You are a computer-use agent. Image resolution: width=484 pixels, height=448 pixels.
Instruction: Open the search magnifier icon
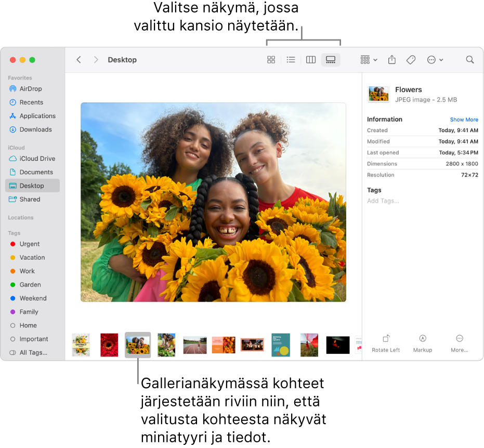click(x=470, y=60)
